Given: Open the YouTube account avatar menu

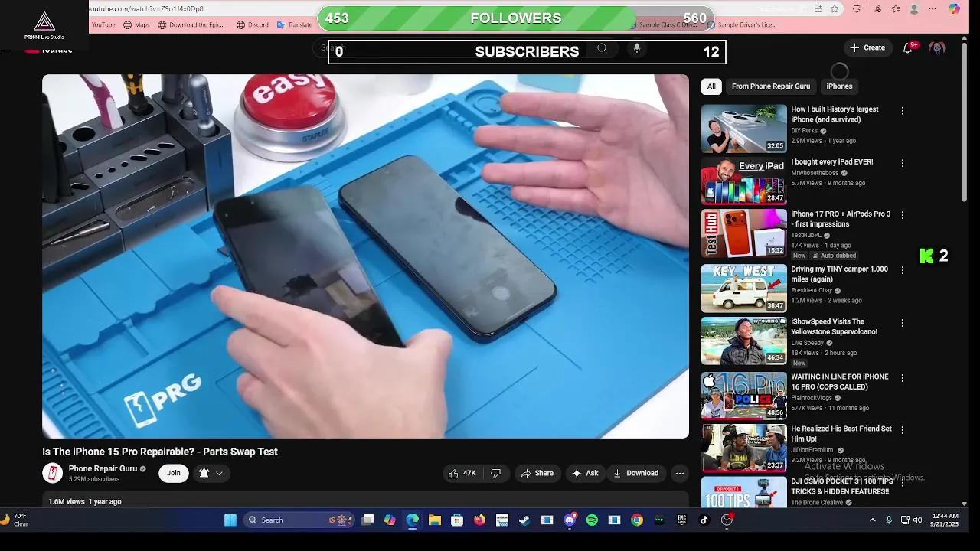Looking at the screenshot, I should click(x=937, y=47).
